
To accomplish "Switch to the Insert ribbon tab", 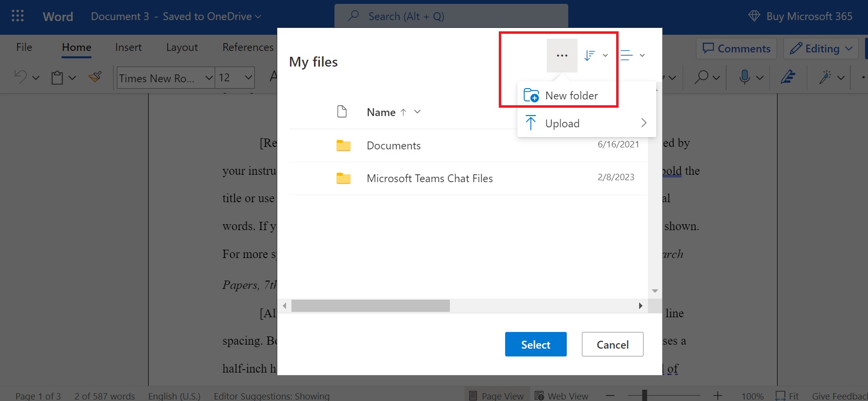I will click(128, 47).
